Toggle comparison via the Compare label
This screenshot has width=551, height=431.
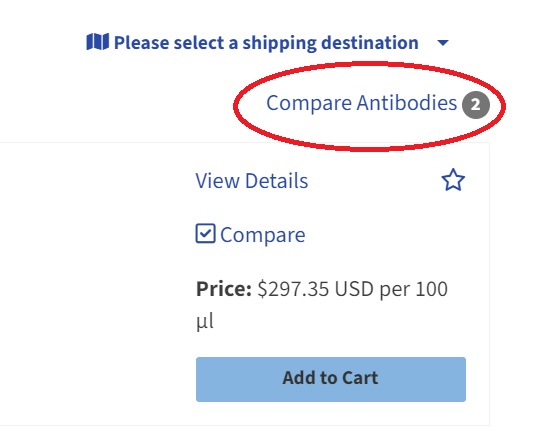pyautogui.click(x=262, y=235)
